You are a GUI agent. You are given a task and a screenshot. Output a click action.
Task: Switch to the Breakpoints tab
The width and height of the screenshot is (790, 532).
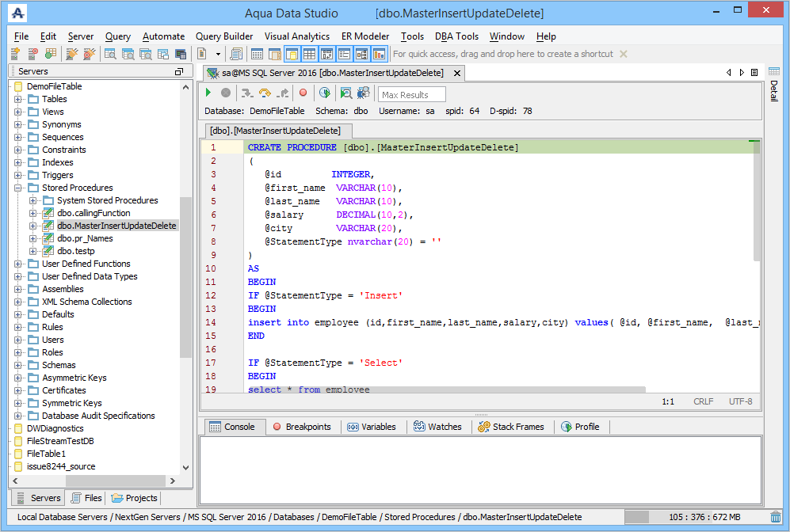pos(302,427)
